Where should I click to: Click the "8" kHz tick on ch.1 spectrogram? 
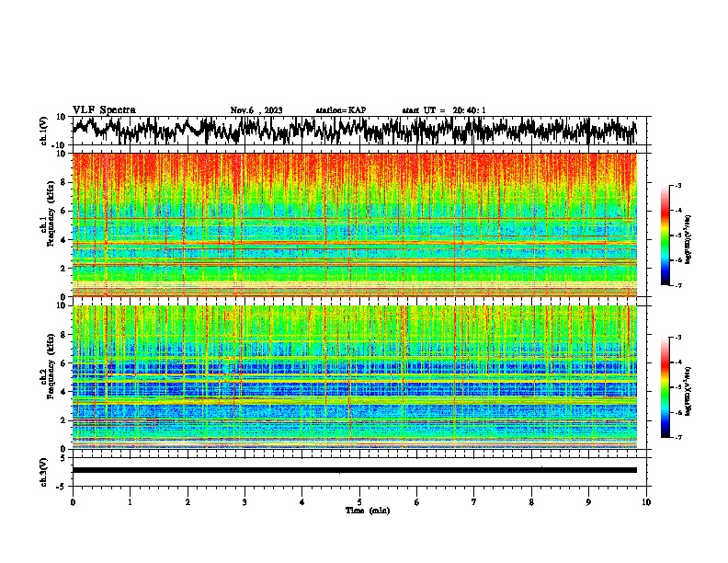63,182
